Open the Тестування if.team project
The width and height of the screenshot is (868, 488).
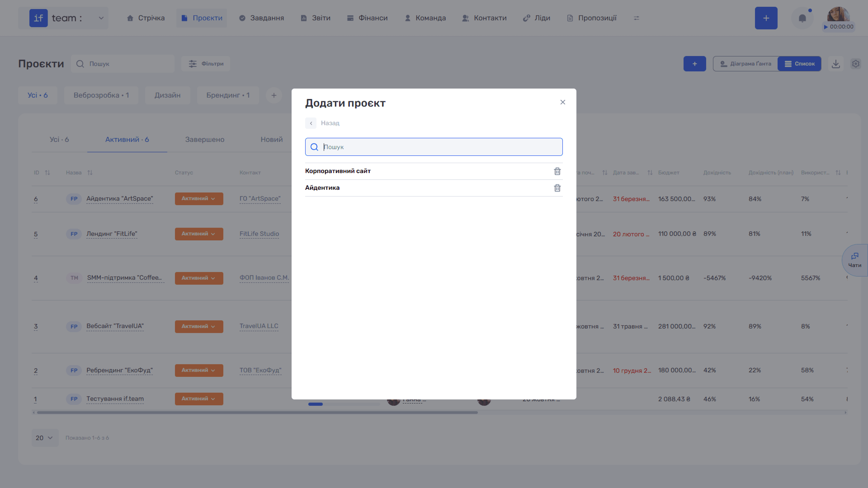pyautogui.click(x=115, y=399)
